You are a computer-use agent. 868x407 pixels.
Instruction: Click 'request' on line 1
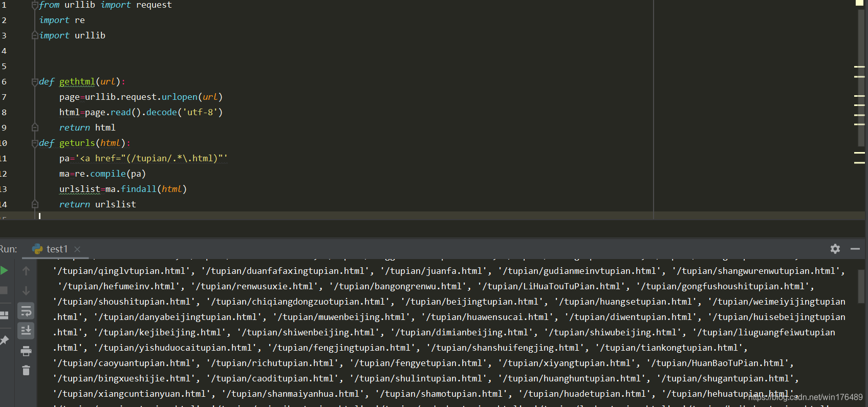pos(154,5)
